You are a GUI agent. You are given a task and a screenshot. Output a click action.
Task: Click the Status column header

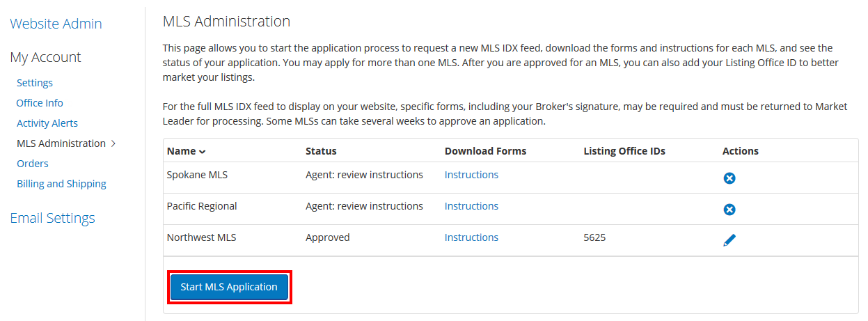pos(321,151)
